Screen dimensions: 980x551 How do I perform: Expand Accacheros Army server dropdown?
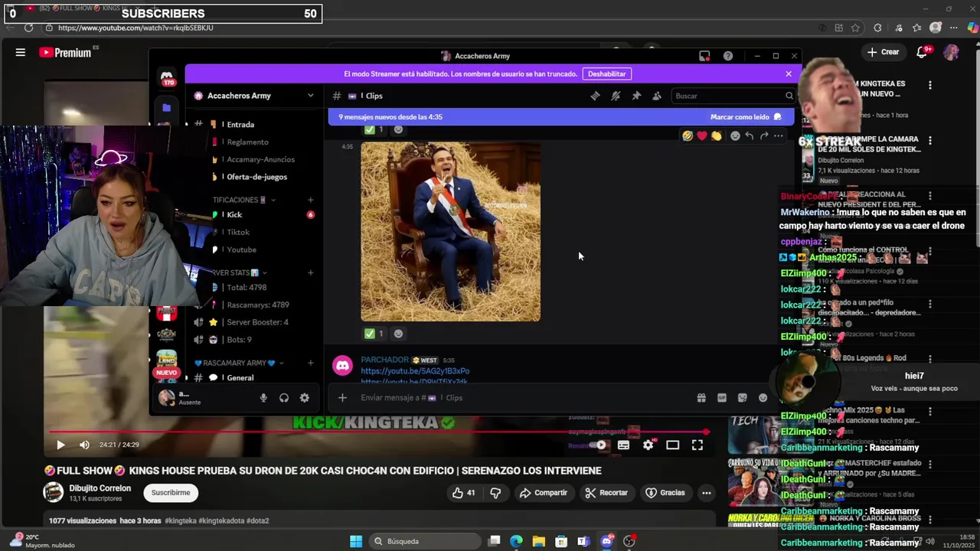[x=310, y=96]
